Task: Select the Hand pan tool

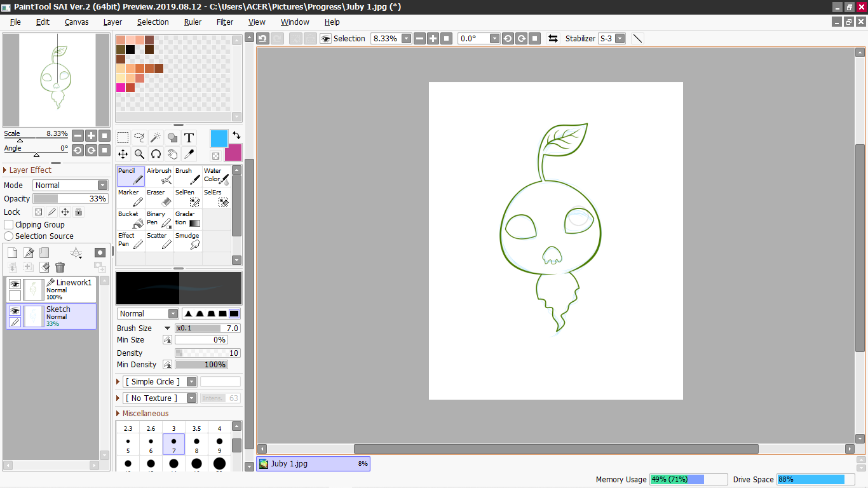Action: coord(173,154)
